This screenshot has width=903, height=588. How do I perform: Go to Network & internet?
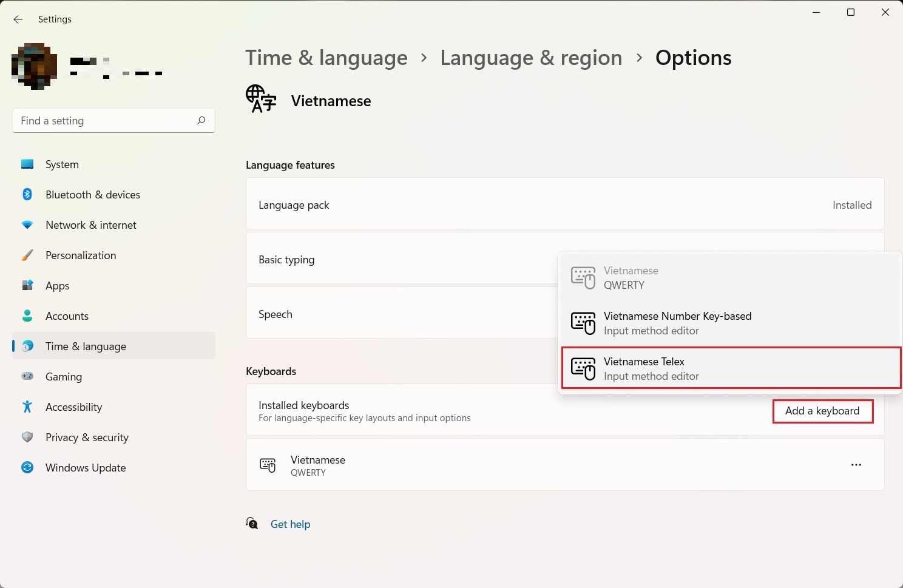coord(113,225)
